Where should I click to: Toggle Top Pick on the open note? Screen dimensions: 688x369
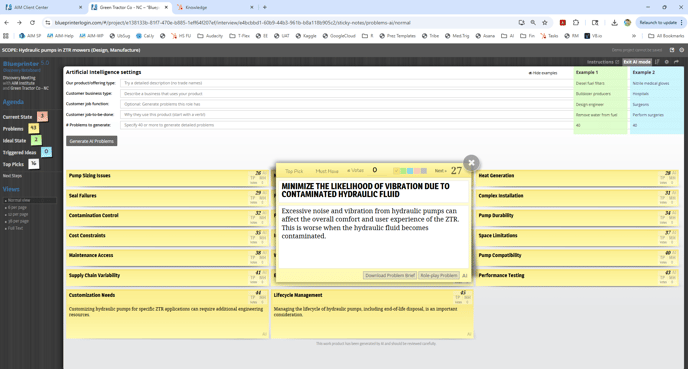click(x=294, y=171)
